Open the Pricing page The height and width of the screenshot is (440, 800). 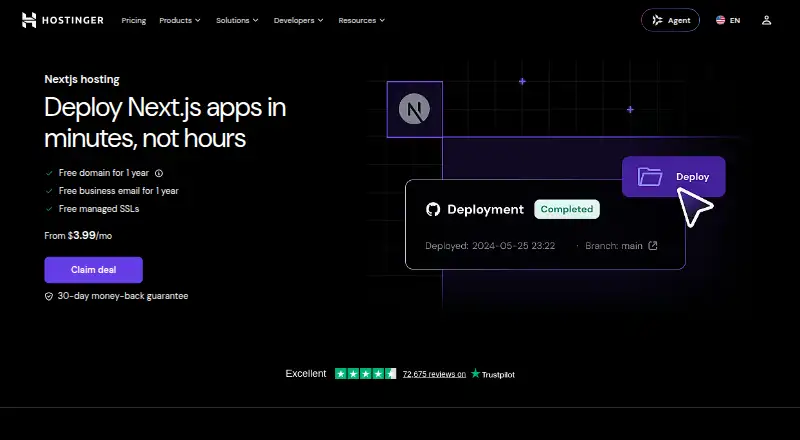[134, 20]
